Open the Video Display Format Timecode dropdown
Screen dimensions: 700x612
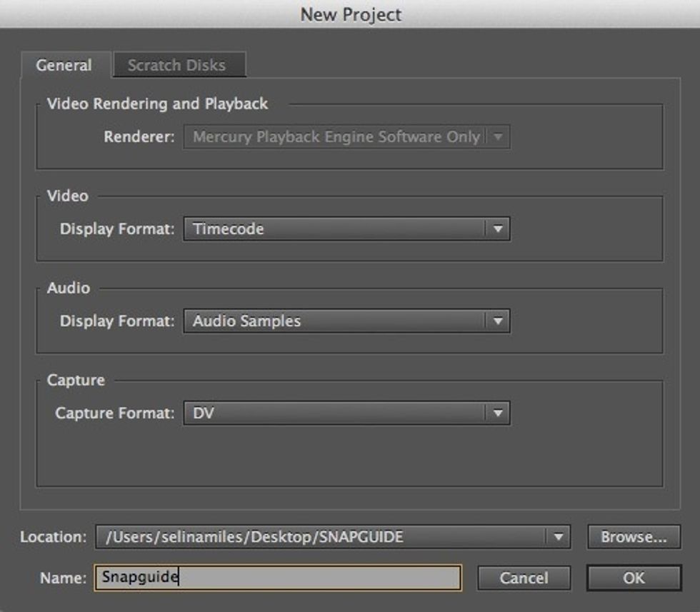[x=334, y=229]
